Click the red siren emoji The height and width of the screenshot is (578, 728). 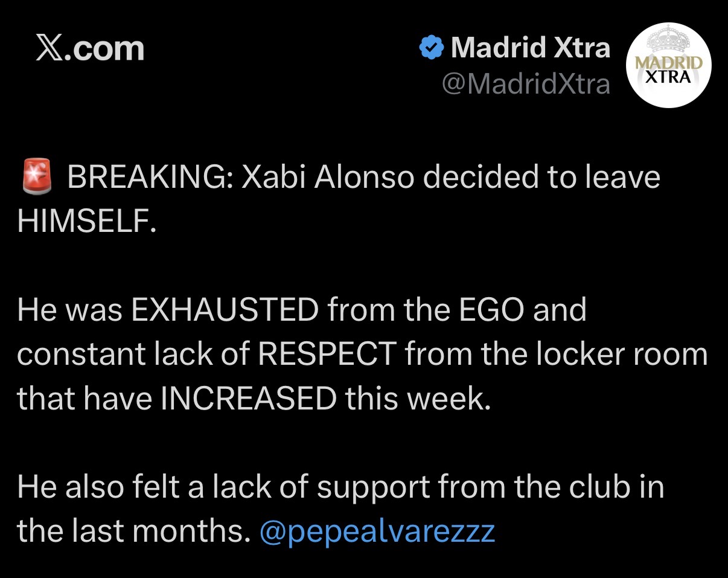36,178
